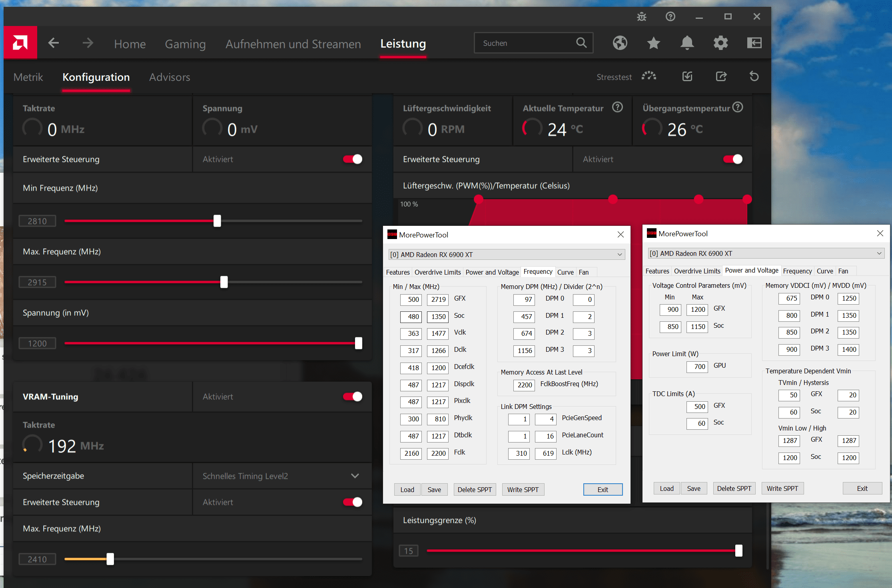Viewport: 892px width, 588px height.
Task: Disable VRAM-Tuning toggle
Action: (353, 397)
